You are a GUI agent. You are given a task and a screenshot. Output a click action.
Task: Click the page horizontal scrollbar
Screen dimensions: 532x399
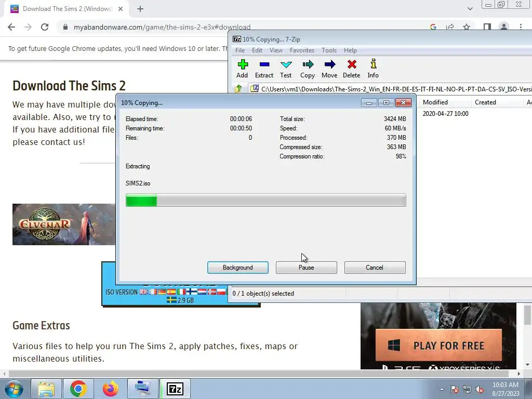[258, 374]
